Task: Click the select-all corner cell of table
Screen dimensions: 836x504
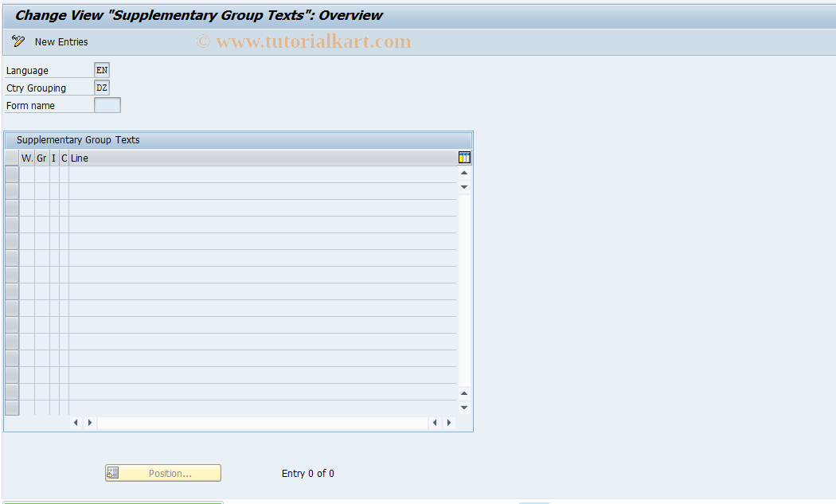Action: 12,158
